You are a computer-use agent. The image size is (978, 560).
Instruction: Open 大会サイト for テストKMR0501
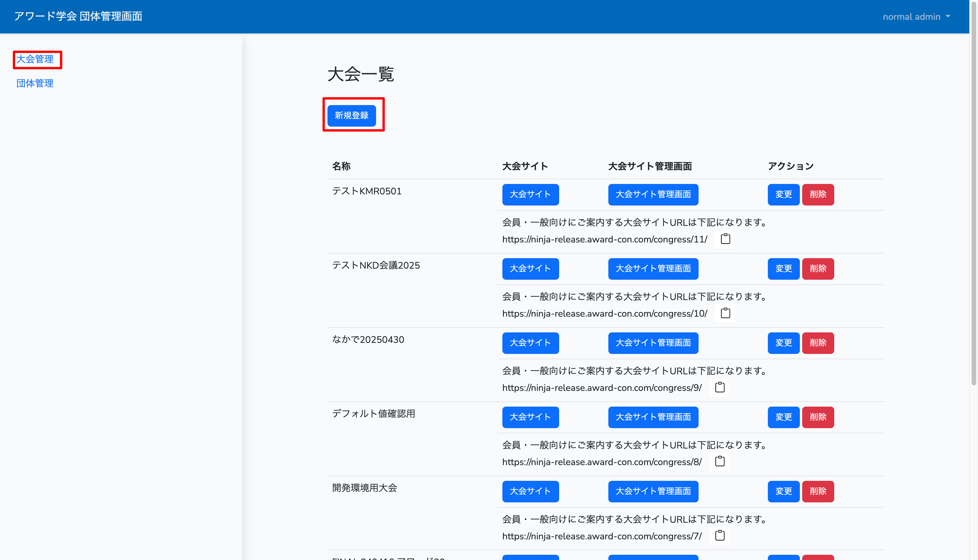pos(530,195)
